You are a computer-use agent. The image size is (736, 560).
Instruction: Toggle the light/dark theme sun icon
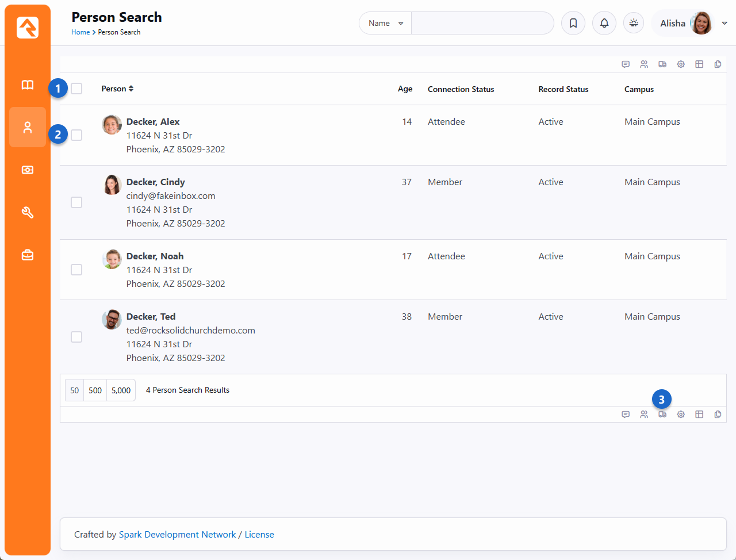pos(634,24)
